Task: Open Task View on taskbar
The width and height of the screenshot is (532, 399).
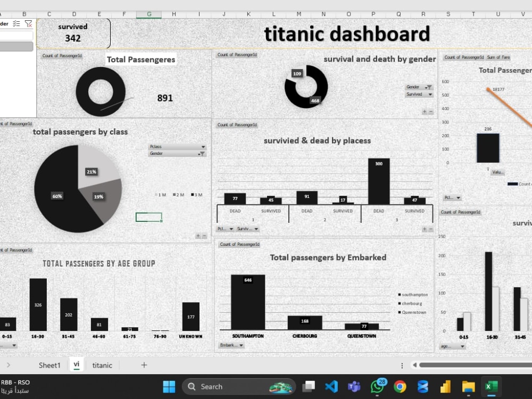Action: [x=309, y=386]
